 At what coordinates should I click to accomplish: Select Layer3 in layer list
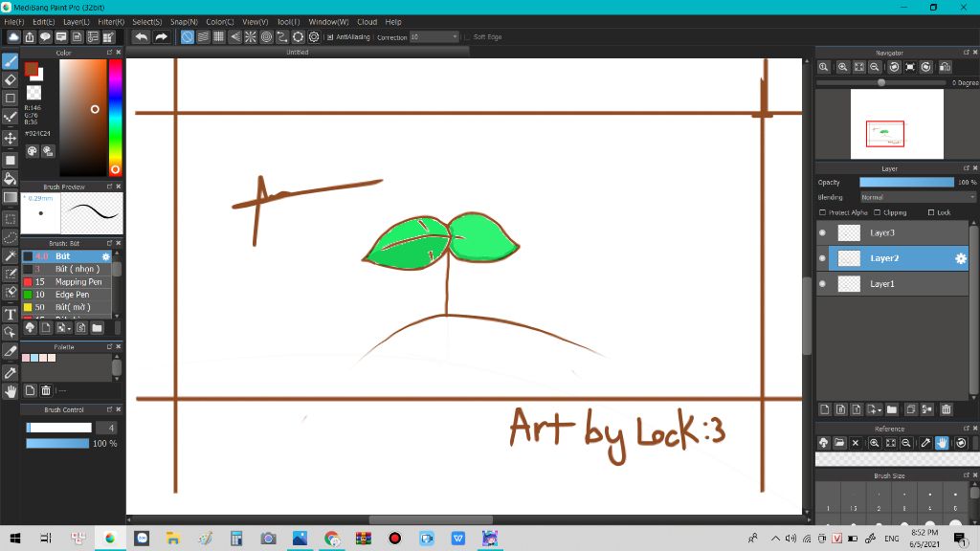[x=893, y=232]
